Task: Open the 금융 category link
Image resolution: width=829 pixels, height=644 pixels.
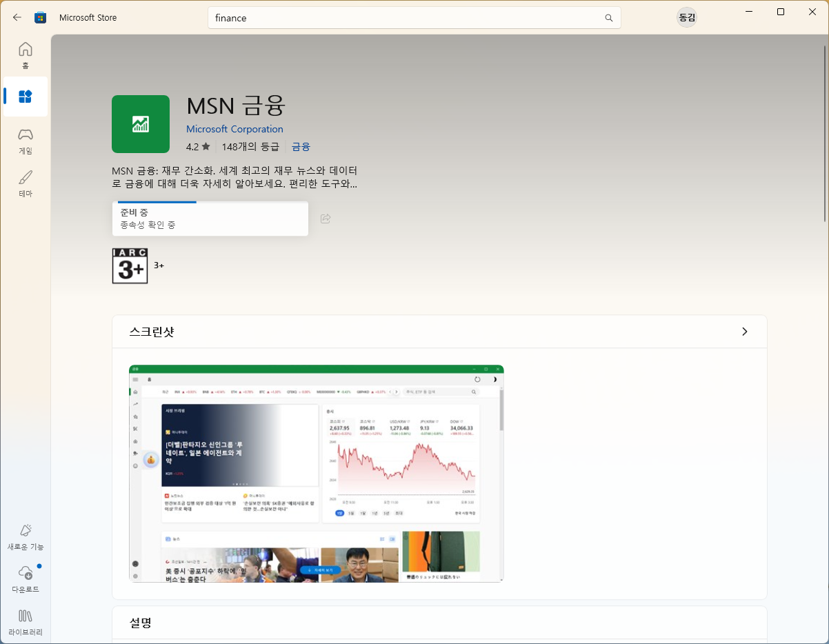Action: point(301,147)
